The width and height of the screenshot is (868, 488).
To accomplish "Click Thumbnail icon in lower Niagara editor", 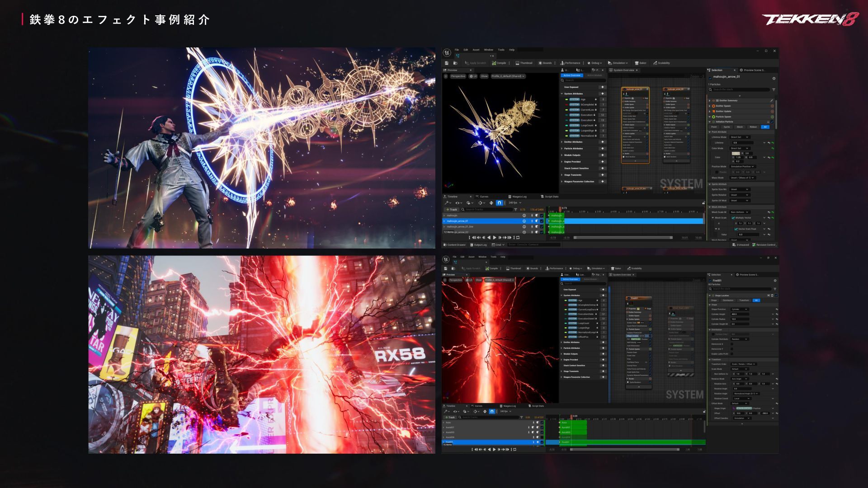I will click(508, 268).
